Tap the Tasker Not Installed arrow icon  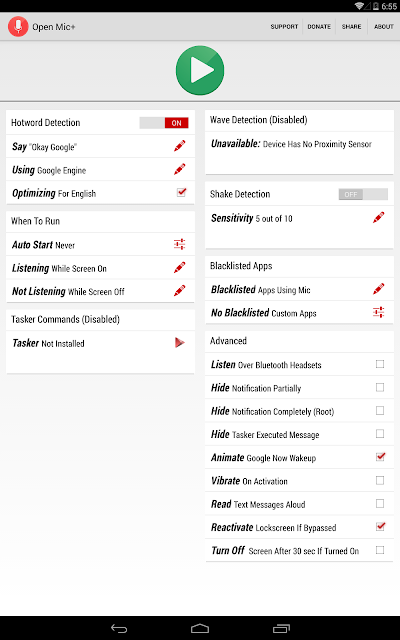(x=180, y=342)
